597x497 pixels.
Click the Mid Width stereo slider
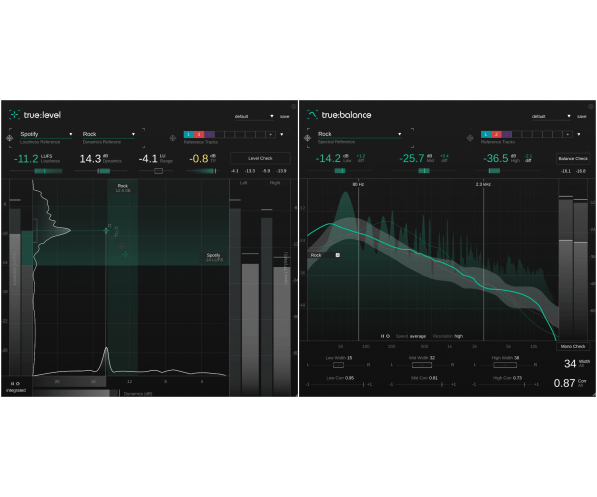(x=422, y=365)
